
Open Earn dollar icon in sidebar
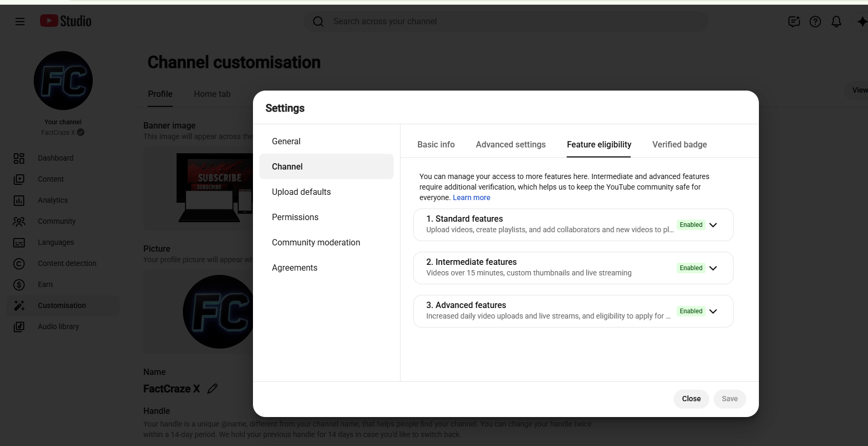point(19,285)
